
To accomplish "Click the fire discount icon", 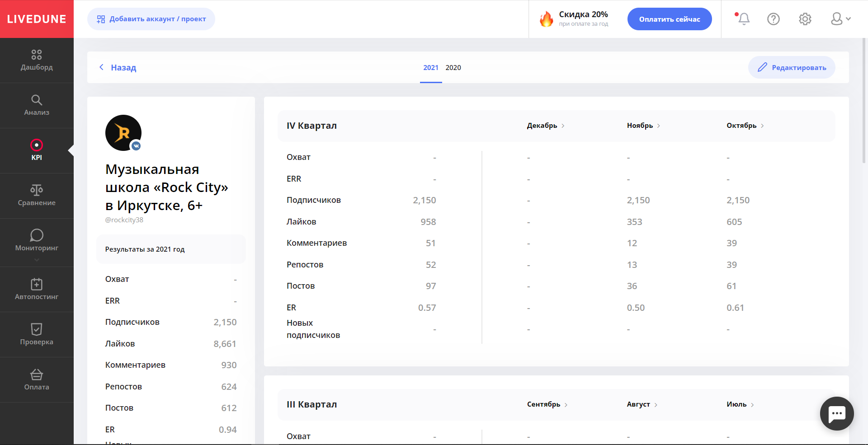I will pyautogui.click(x=546, y=19).
